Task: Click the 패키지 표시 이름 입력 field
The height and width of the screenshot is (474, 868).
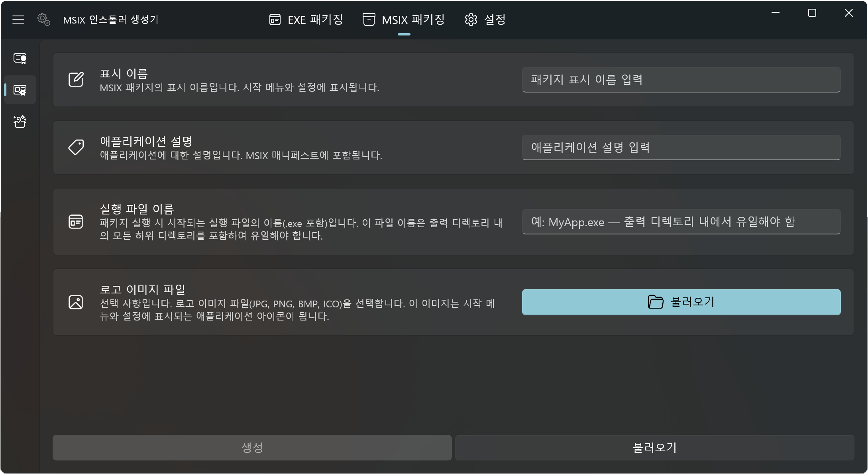Action: (681, 80)
